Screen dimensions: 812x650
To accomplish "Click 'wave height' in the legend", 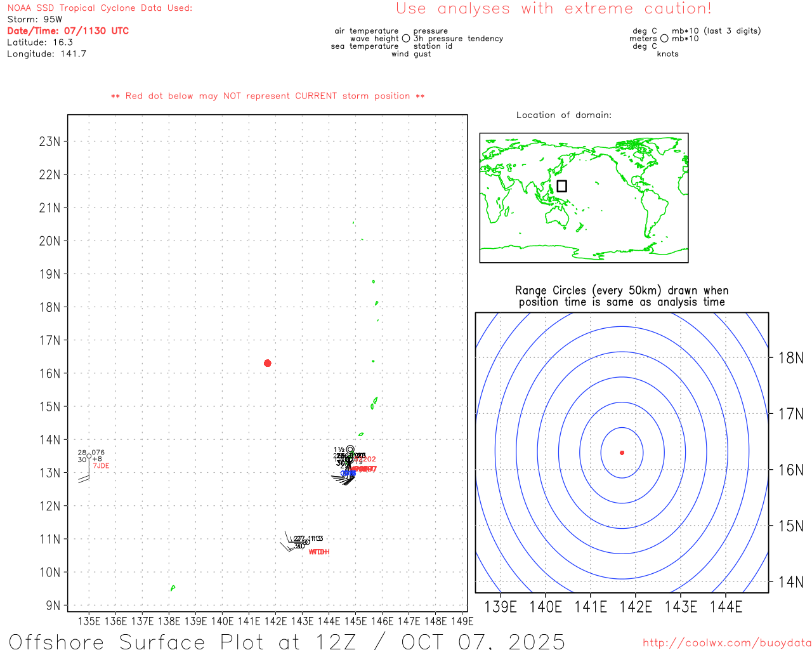I will coord(374,39).
